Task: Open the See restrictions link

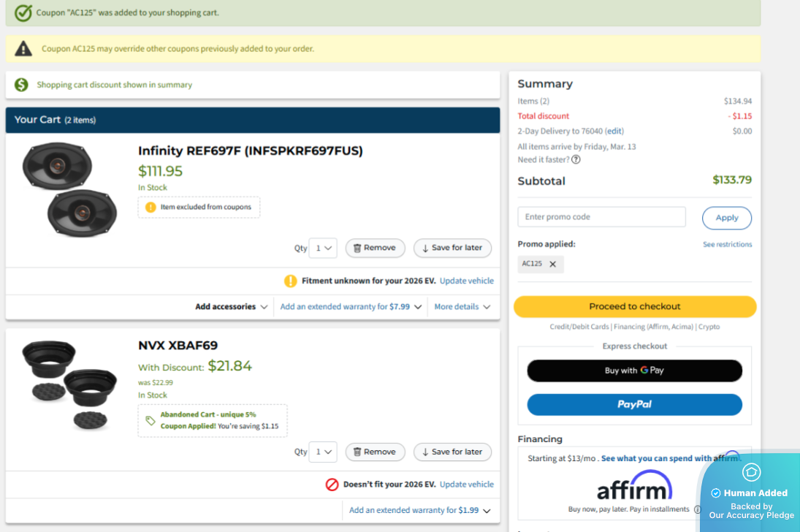Action: (727, 245)
